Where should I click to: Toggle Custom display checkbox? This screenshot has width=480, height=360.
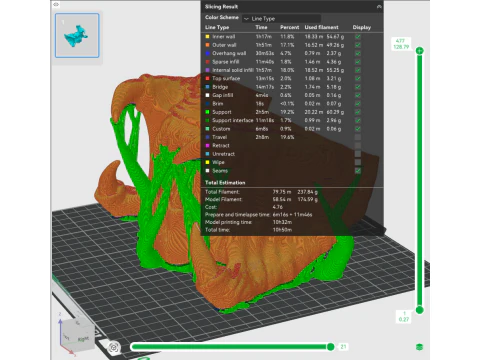(x=358, y=129)
